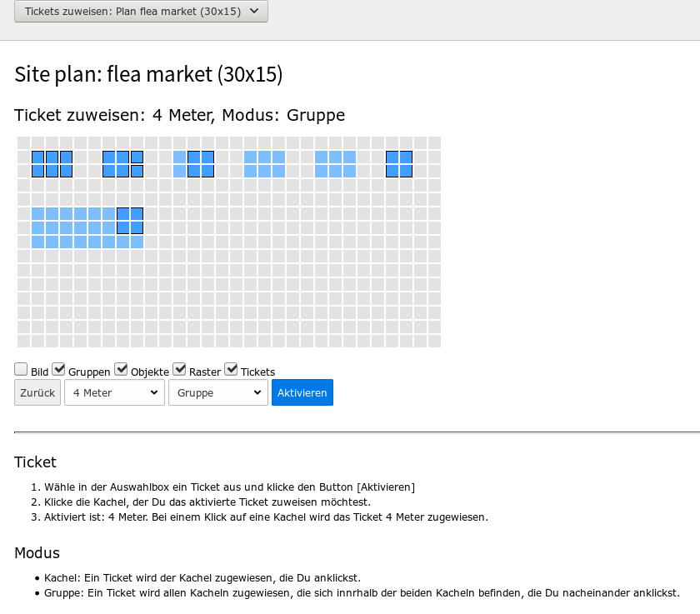
Task: Open the Tickets zuweisen plan dropdown
Action: tap(141, 11)
